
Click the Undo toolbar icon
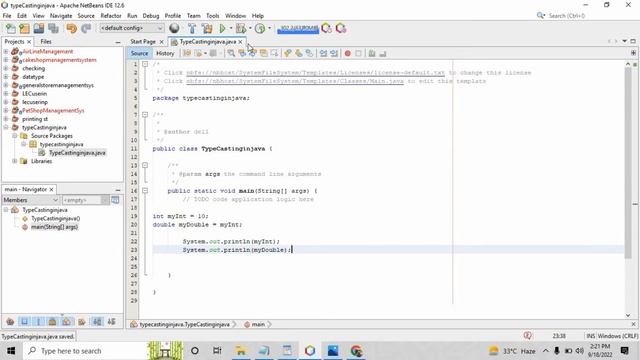tap(71, 28)
